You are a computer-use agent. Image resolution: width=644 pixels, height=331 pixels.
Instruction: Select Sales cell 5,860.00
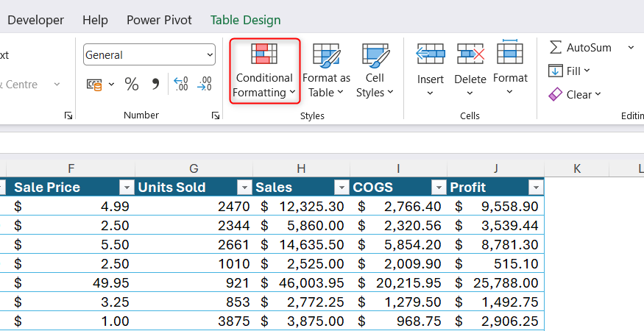(301, 226)
